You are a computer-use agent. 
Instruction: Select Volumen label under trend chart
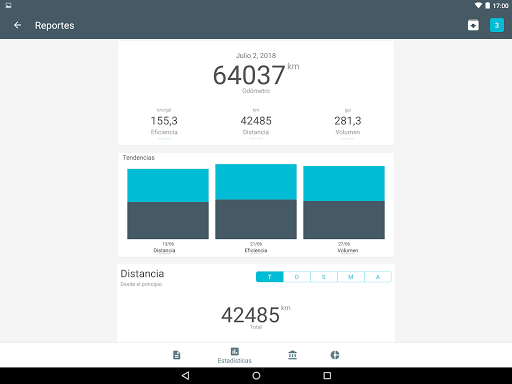[348, 250]
